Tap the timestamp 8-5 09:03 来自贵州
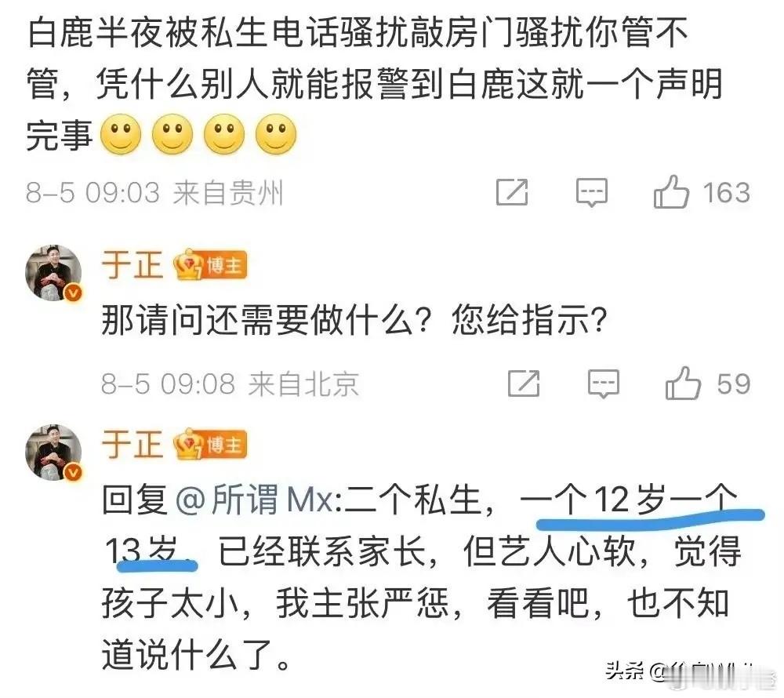This screenshot has width=784, height=698. (x=154, y=192)
